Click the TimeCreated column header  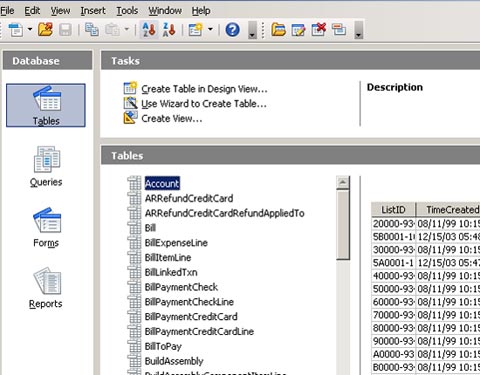click(448, 210)
